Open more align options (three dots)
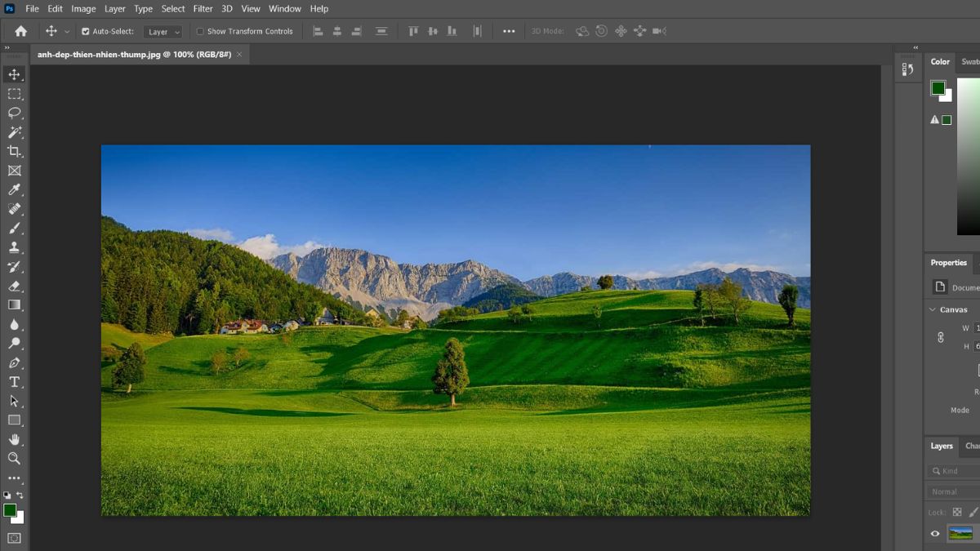The image size is (980, 551). coord(509,31)
